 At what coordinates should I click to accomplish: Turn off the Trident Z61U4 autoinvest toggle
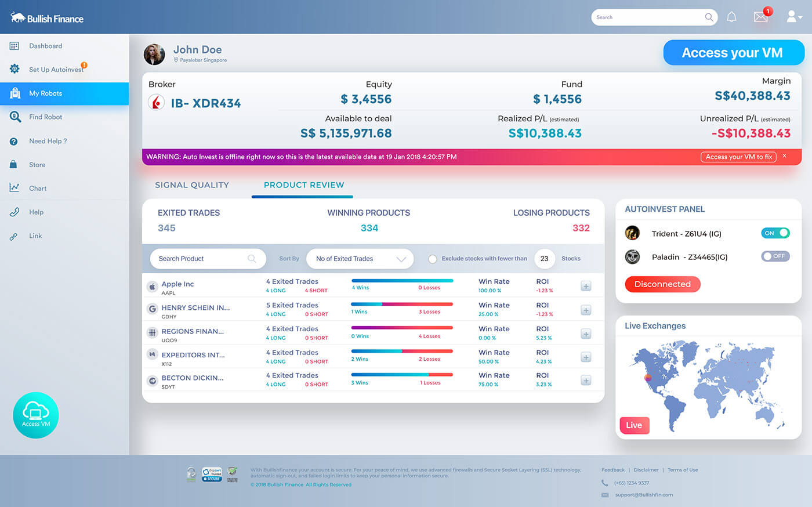click(x=775, y=233)
